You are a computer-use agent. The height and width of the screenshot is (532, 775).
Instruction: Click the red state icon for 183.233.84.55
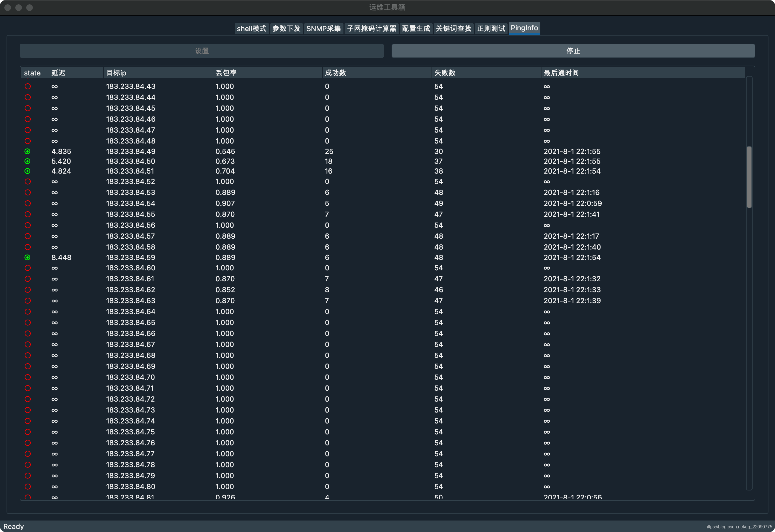(x=28, y=214)
